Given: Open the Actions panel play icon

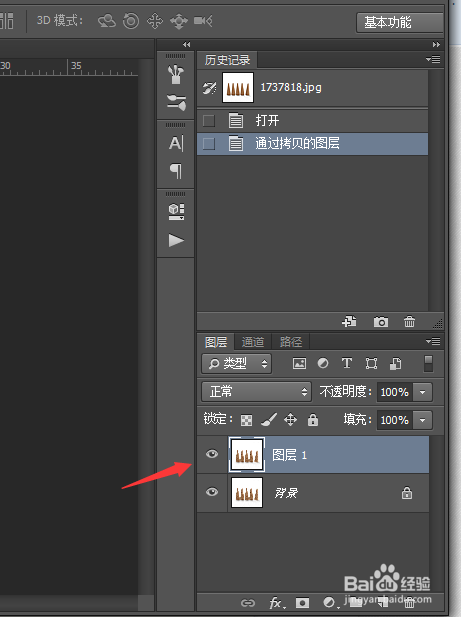Looking at the screenshot, I should coord(176,240).
